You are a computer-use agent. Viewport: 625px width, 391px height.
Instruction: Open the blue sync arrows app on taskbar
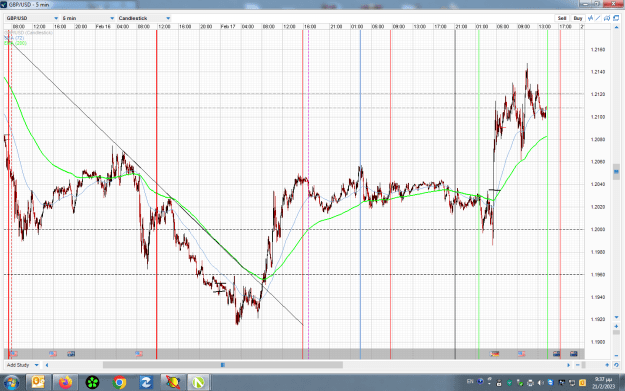(x=146, y=383)
